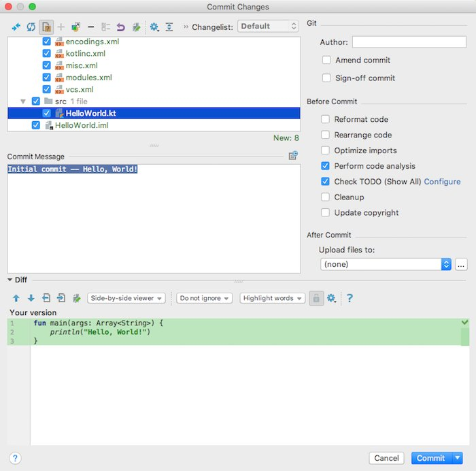476x471 pixels.
Task: Refresh the changes list
Action: (31, 27)
